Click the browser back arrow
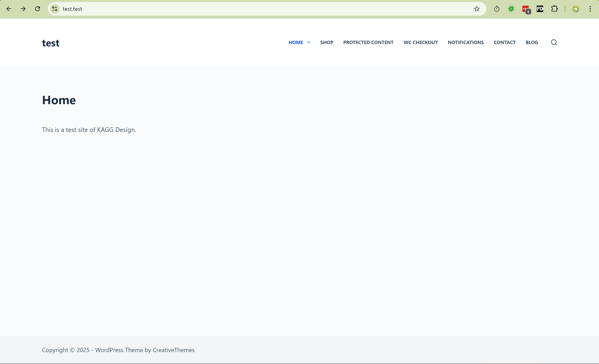Screen dimensions: 599x364 tap(9, 9)
